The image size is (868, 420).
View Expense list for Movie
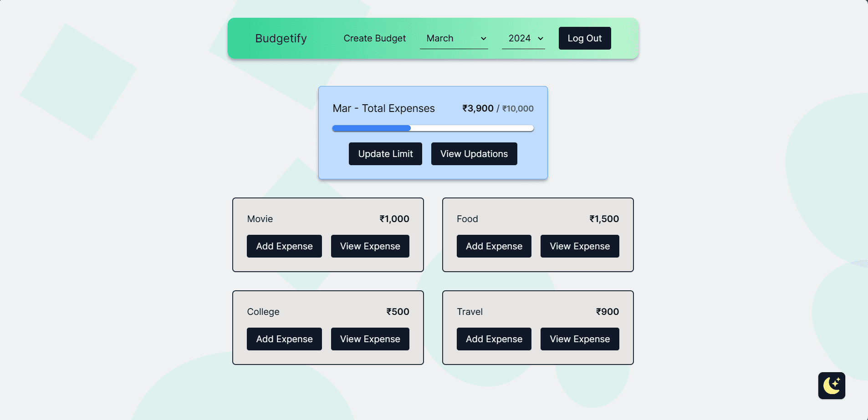(x=370, y=246)
